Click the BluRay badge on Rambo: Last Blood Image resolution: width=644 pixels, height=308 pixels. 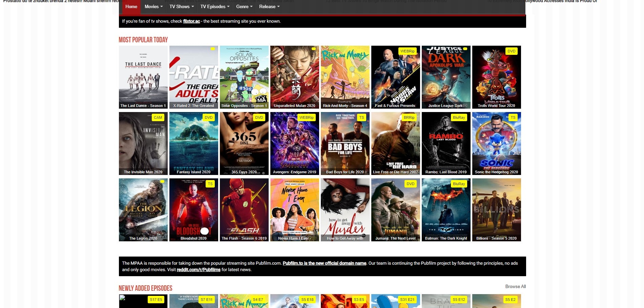[x=459, y=117]
